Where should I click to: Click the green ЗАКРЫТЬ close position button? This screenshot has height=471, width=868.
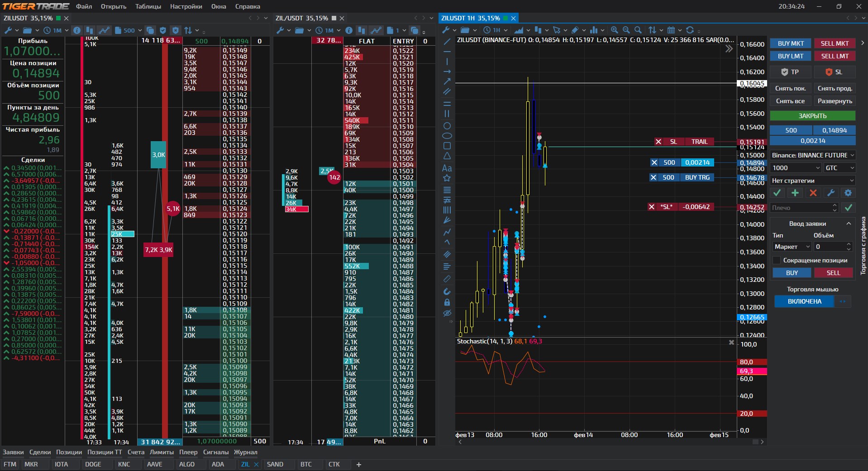click(812, 116)
